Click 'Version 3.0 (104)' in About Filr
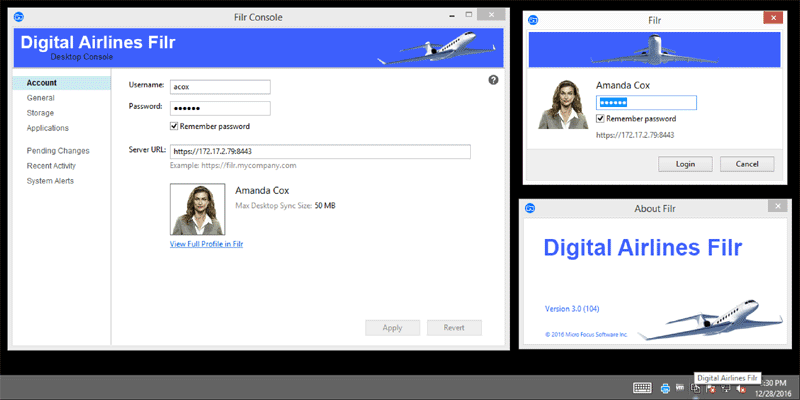 tap(572, 309)
